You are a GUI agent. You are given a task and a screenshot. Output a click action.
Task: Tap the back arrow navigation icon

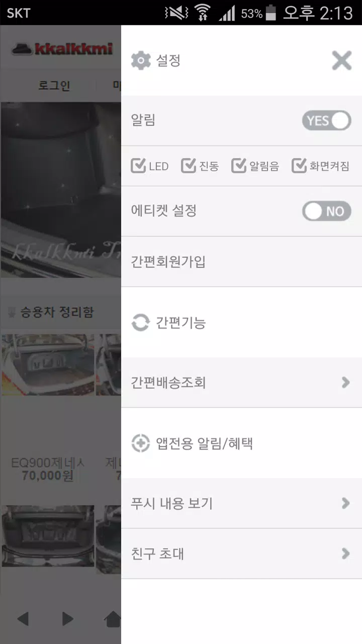click(23, 619)
